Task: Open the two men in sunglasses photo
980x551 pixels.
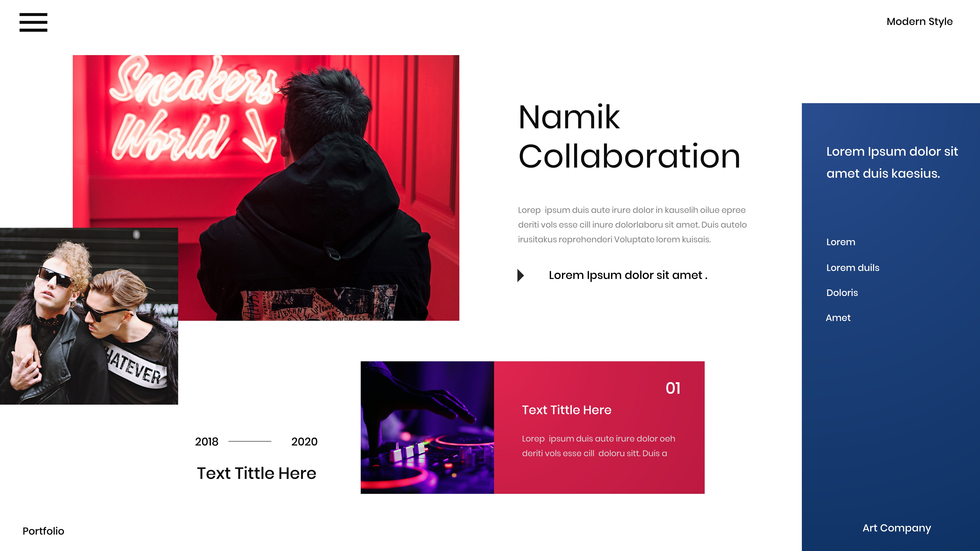Action: point(89,316)
